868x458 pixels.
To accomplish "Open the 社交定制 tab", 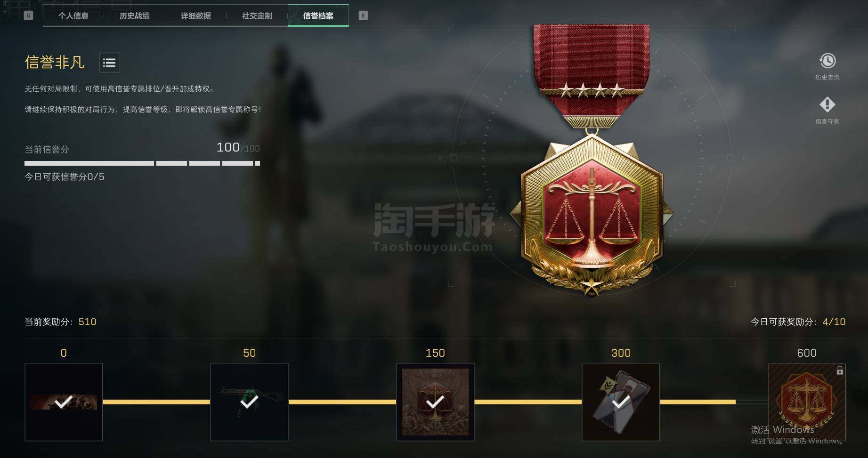I will coord(257,16).
